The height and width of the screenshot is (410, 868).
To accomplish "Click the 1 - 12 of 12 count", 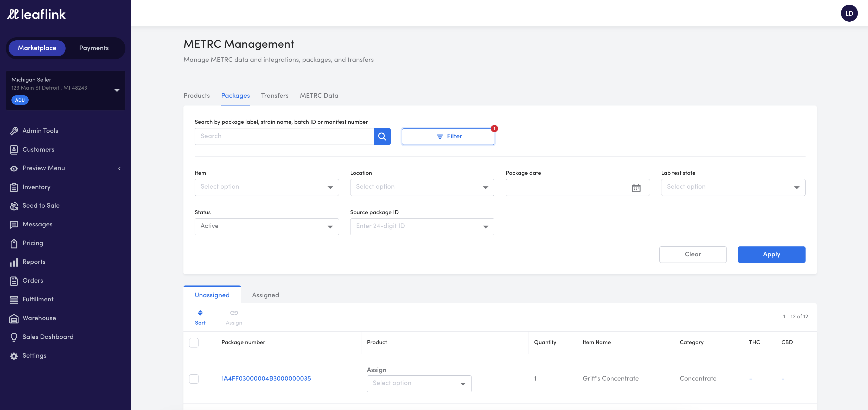I will 795,316.
